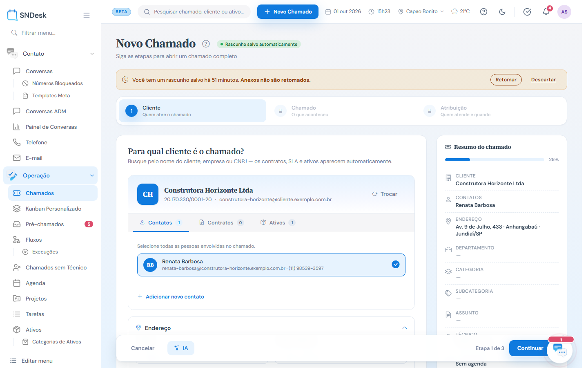
Task: Open Templates Meta page
Action: pyautogui.click(x=51, y=96)
